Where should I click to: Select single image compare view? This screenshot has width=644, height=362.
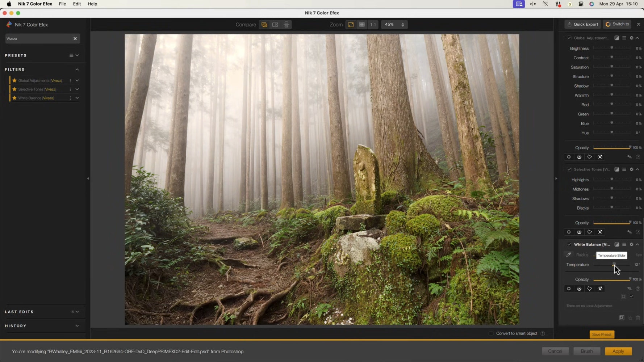point(264,25)
